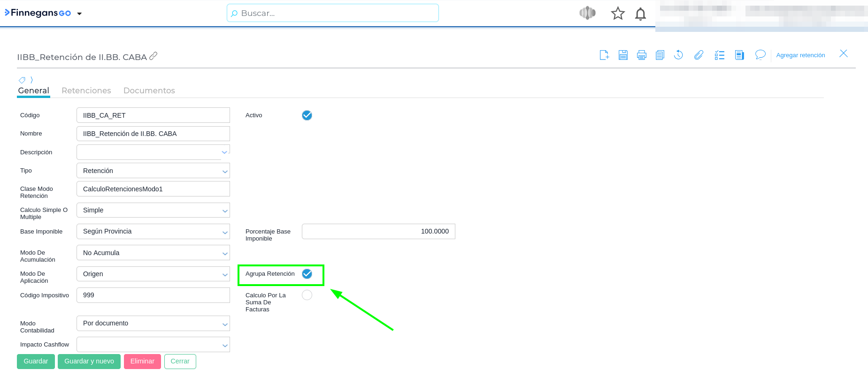Open comments speech bubble icon
Image resolution: width=868 pixels, height=385 pixels.
tap(760, 55)
